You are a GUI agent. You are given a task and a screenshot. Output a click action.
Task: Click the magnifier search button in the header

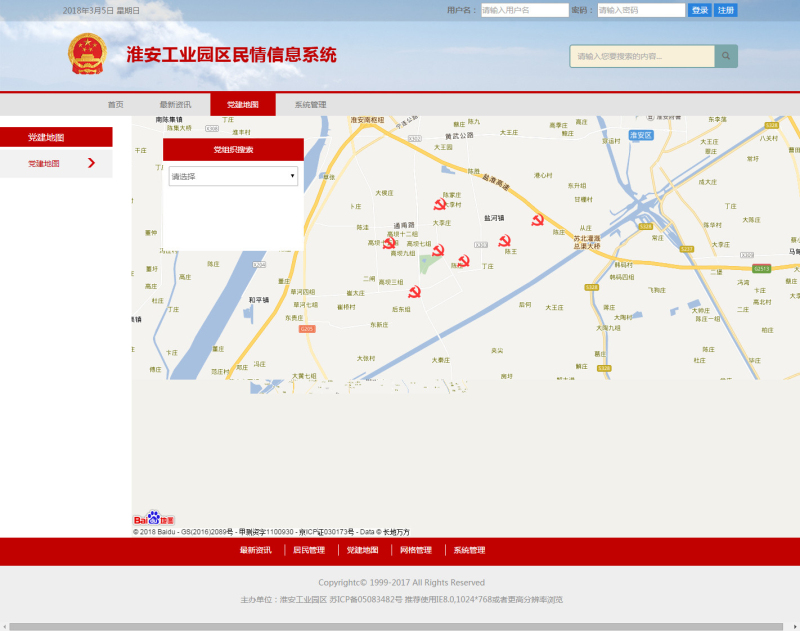click(726, 56)
